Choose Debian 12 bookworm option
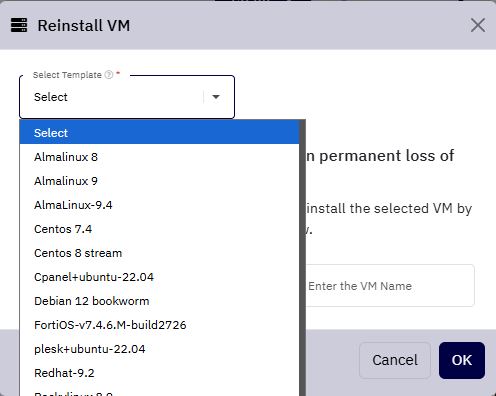The width and height of the screenshot is (496, 396). [159, 301]
